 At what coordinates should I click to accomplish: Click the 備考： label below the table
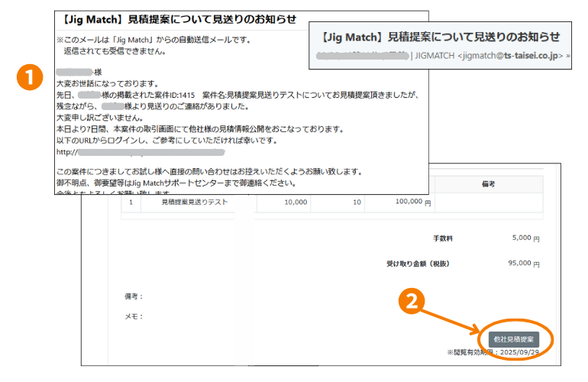click(x=134, y=296)
